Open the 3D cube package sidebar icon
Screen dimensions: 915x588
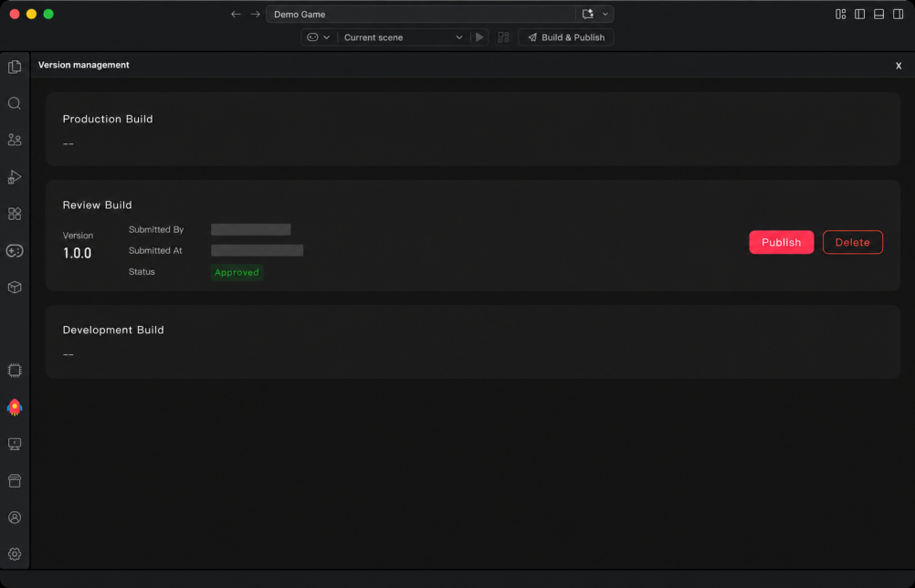[x=15, y=287]
